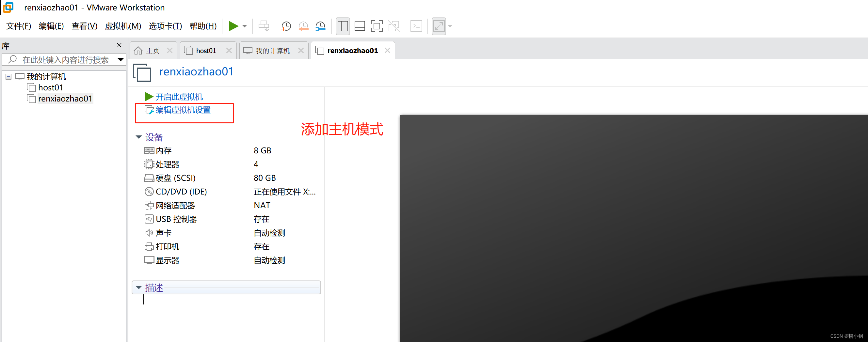Click the 硬盘 (SCSI) device label
Viewport: 868px width, 342px height.
(176, 178)
